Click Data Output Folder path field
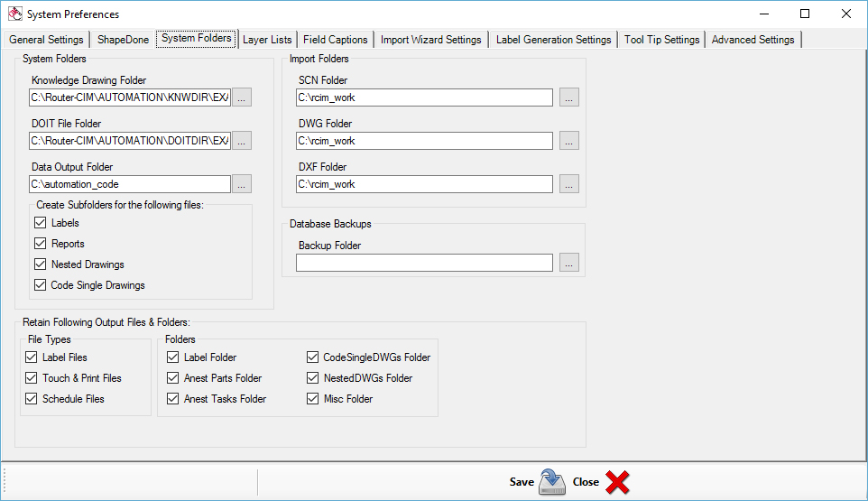Viewport: 868px width, 501px height. [130, 184]
